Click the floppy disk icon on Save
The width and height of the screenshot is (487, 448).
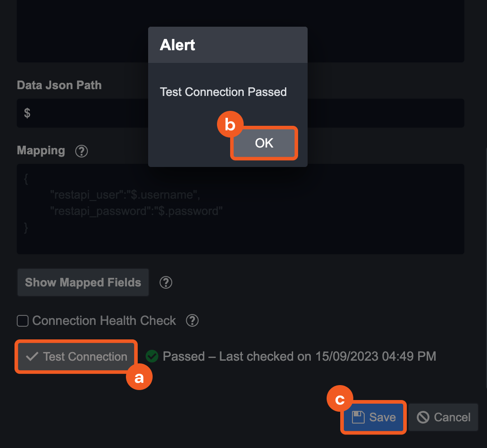coord(358,417)
